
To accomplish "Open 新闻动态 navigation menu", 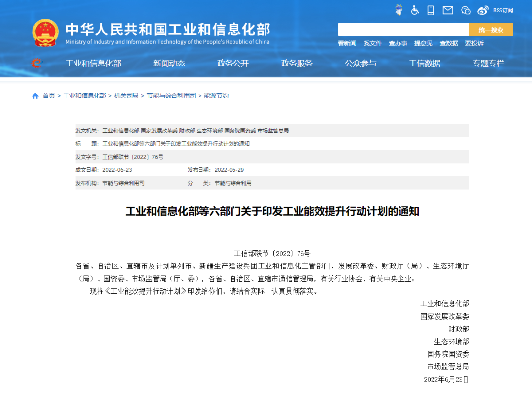I will (x=169, y=63).
